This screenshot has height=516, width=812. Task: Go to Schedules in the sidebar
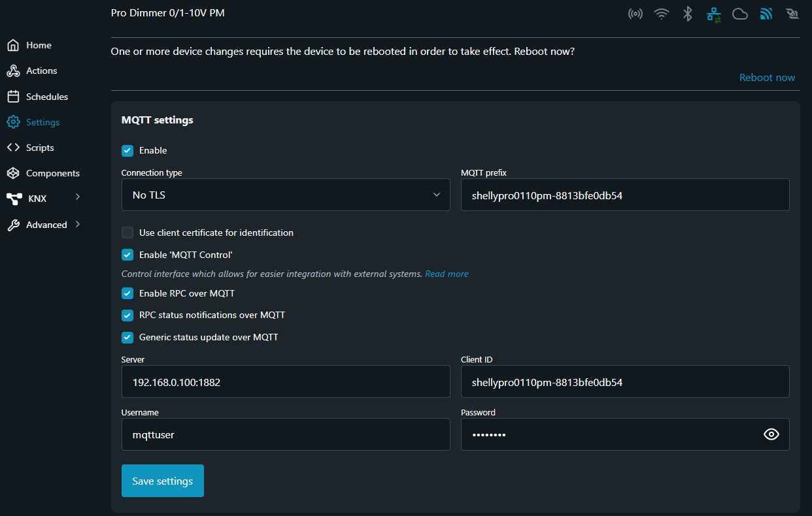pos(46,97)
